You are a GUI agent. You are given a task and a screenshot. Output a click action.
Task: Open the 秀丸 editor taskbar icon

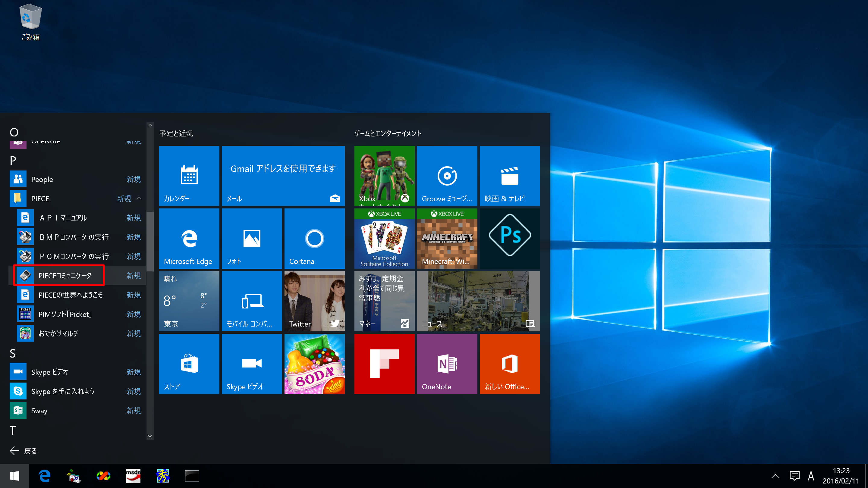tap(163, 476)
